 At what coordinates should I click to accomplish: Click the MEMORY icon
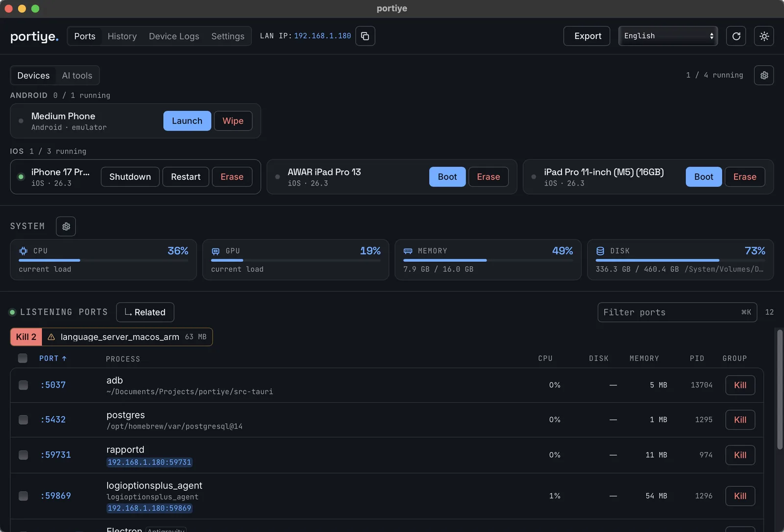point(408,251)
